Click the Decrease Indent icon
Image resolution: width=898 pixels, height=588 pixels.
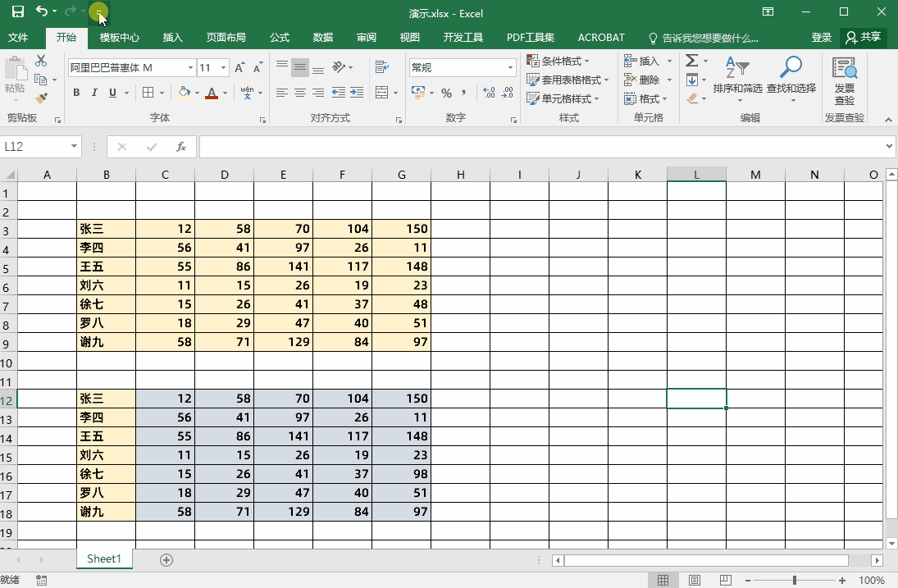point(339,92)
